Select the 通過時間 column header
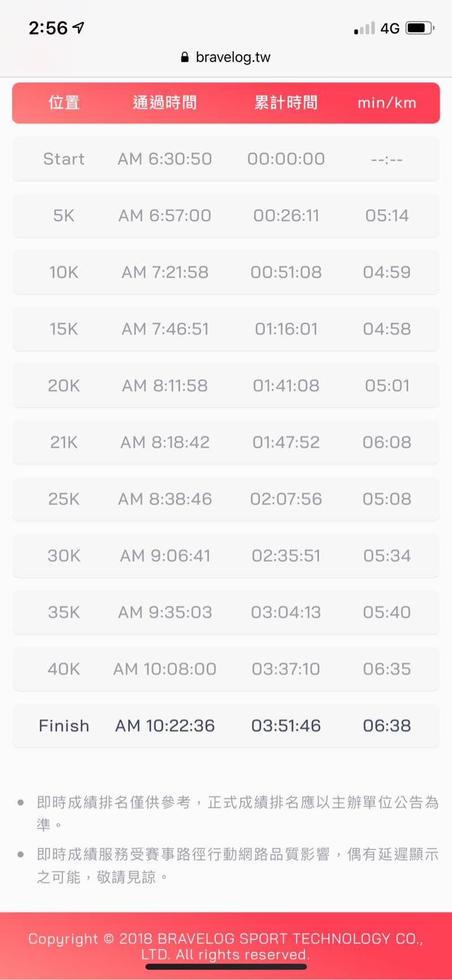452x980 pixels. click(164, 103)
